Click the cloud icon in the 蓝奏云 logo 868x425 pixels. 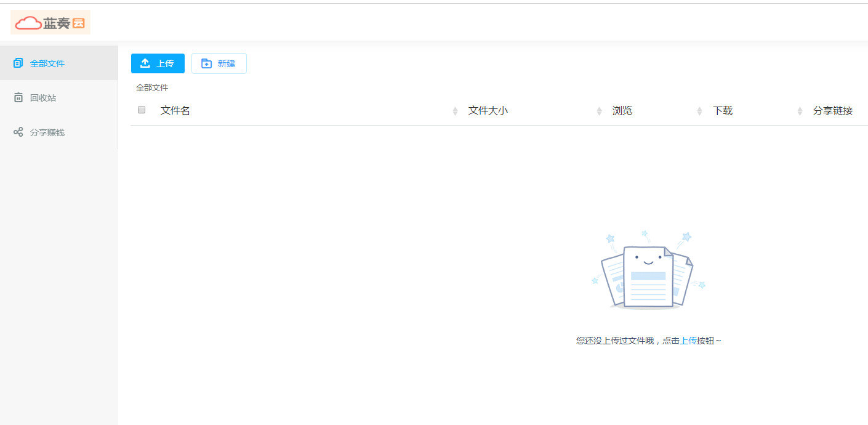coord(28,23)
